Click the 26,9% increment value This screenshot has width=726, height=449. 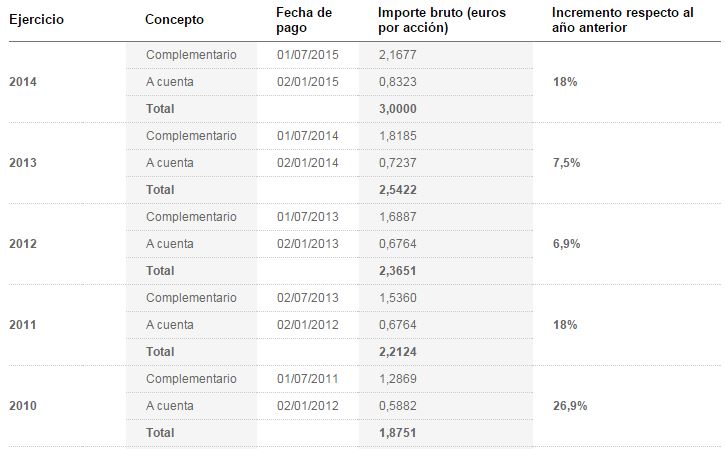click(569, 406)
